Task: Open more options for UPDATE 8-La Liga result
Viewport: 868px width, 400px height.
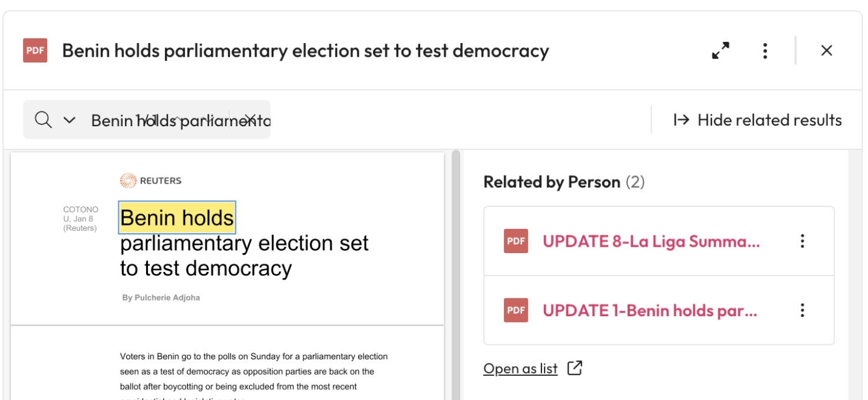Action: [x=802, y=241]
